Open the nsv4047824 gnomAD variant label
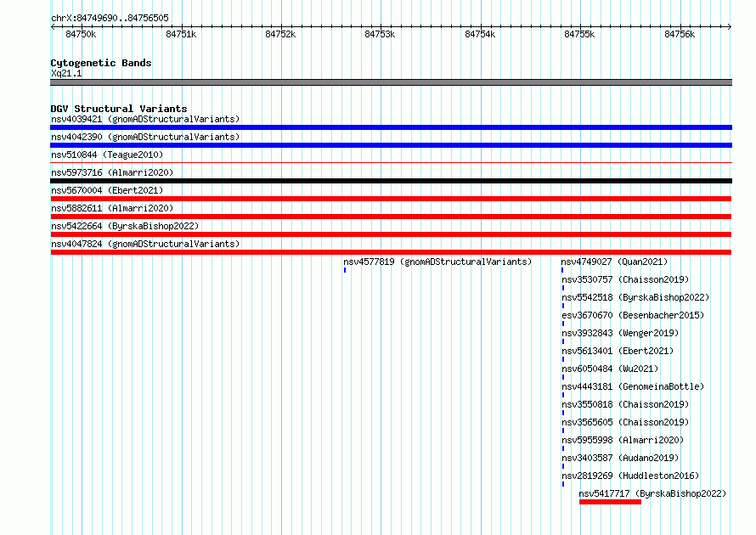Screen dimensions: 756x535 coord(145,244)
